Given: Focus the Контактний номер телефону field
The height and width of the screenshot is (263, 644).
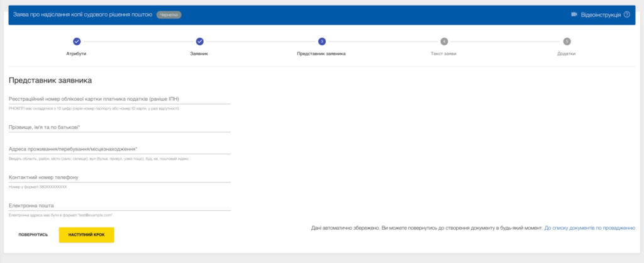Looking at the screenshot, I should tap(119, 177).
